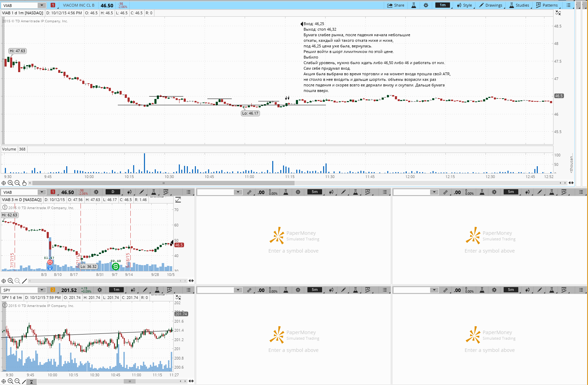Open list menu in lower right empty panel

(x=581, y=290)
